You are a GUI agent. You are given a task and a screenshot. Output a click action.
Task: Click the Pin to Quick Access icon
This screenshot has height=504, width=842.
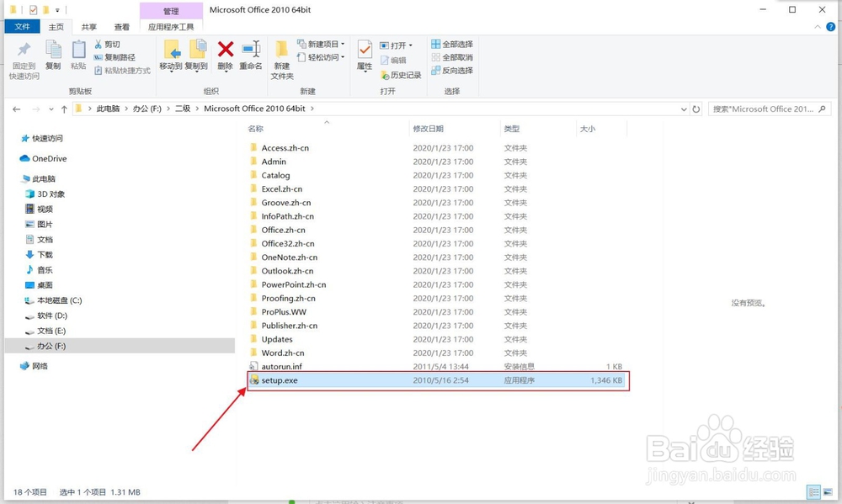point(24,50)
